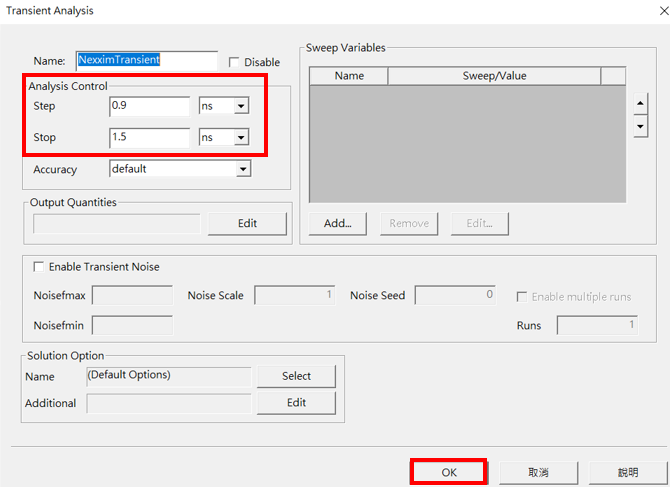Click the Step value field showing 0.9
Image resolution: width=670 pixels, height=487 pixels.
point(150,106)
